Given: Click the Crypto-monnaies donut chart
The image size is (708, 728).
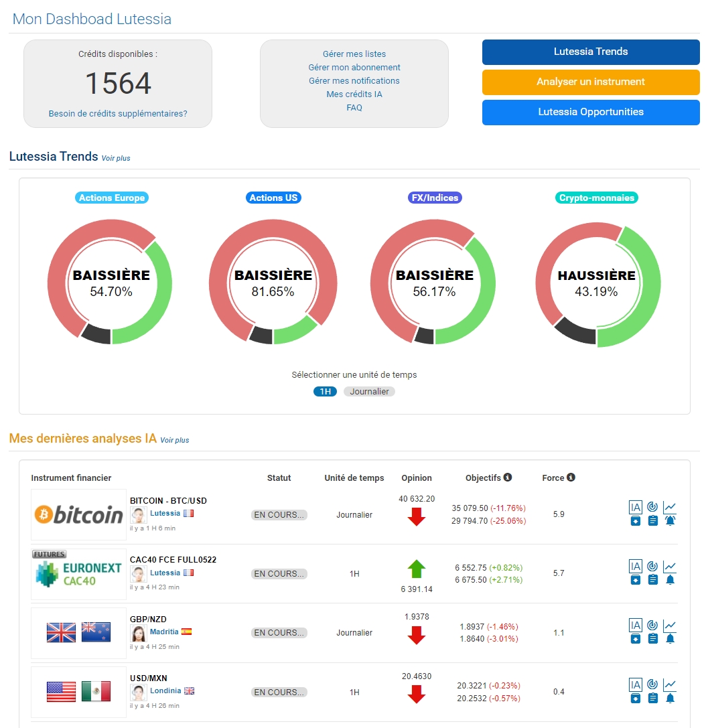Looking at the screenshot, I should (598, 284).
